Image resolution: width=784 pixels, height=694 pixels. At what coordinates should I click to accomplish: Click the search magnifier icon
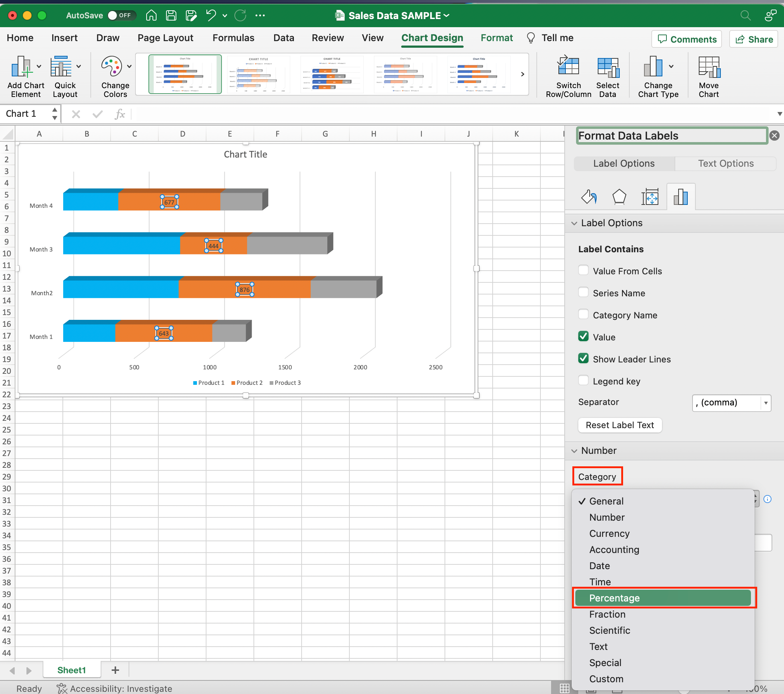click(x=745, y=15)
